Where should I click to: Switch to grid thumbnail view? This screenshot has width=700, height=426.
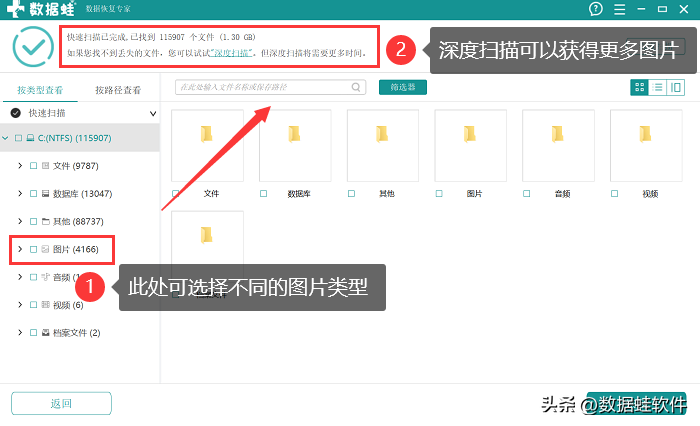pos(639,87)
